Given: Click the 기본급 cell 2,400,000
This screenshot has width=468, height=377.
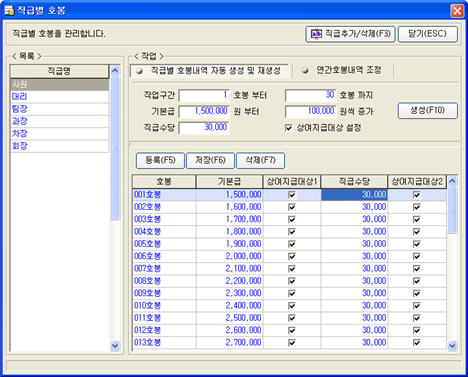Looking at the screenshot, I should tap(230, 306).
